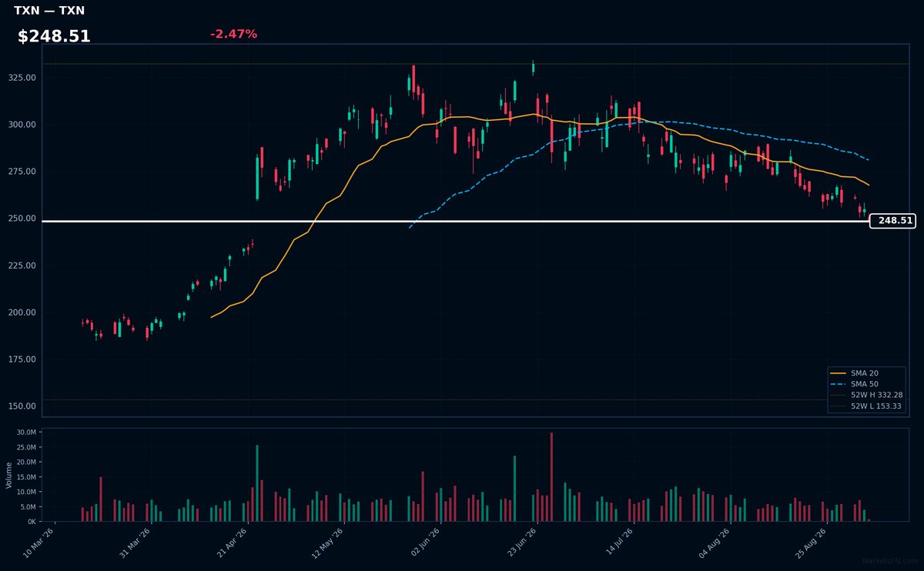The image size is (924, 571).
Task: Click the 150.00 price axis label
Action: click(21, 406)
